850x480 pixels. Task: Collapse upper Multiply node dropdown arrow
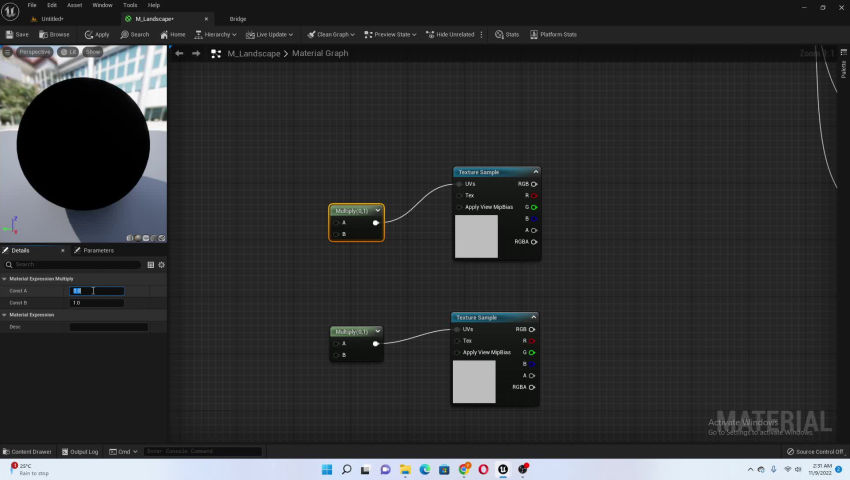378,210
